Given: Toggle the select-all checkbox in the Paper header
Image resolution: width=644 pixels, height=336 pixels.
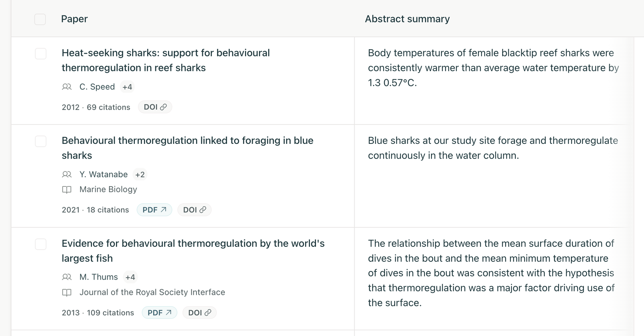Looking at the screenshot, I should pos(40,19).
